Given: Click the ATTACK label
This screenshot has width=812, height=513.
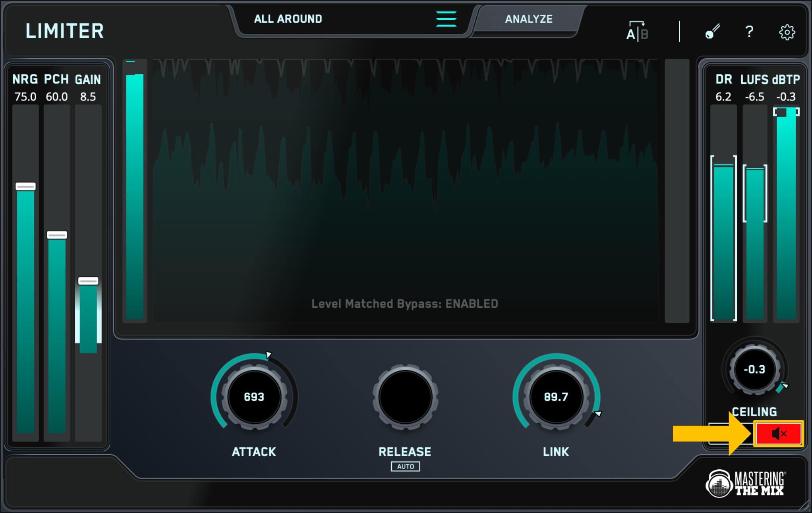Looking at the screenshot, I should click(254, 452).
